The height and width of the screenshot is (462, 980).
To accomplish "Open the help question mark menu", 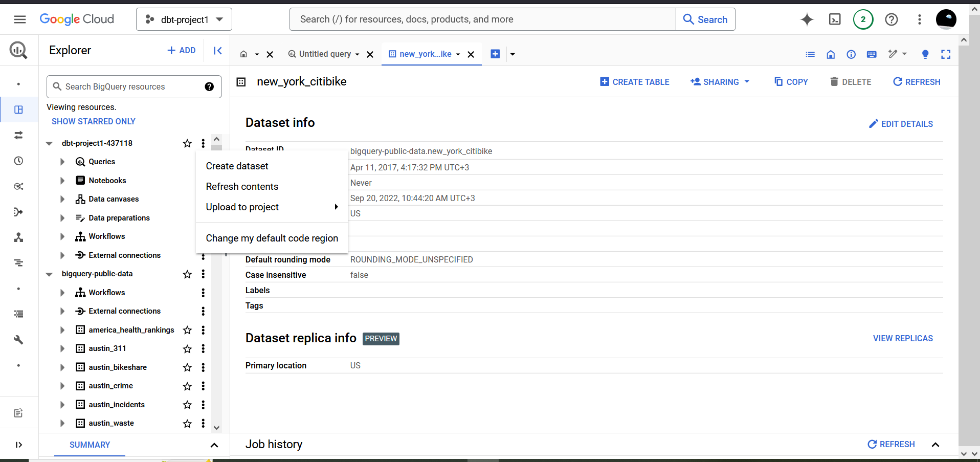I will [892, 19].
